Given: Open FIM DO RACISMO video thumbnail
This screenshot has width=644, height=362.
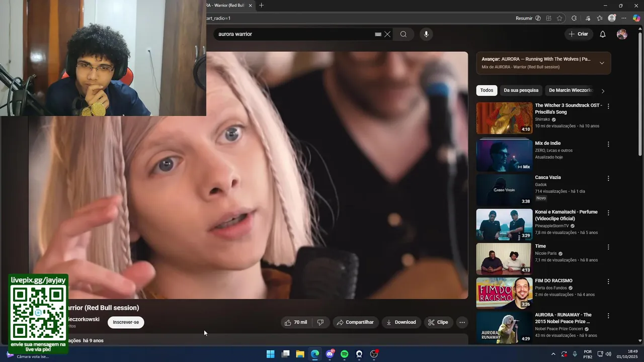Looking at the screenshot, I should [x=504, y=293].
